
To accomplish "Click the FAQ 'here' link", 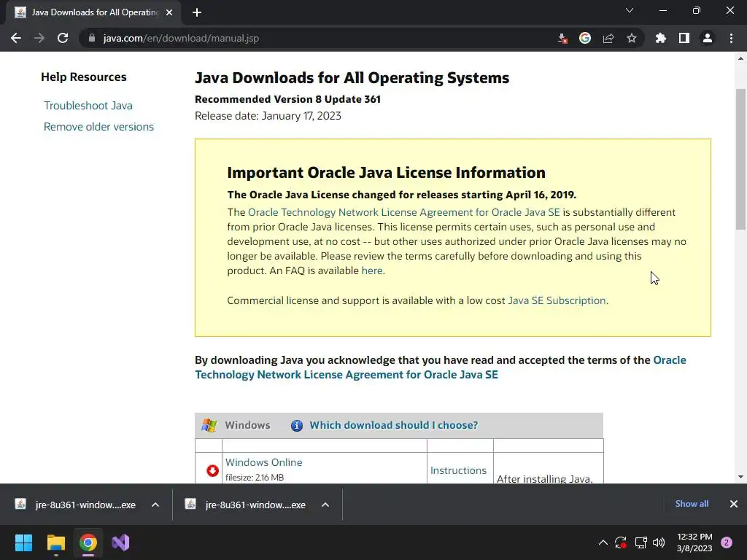I will (372, 271).
